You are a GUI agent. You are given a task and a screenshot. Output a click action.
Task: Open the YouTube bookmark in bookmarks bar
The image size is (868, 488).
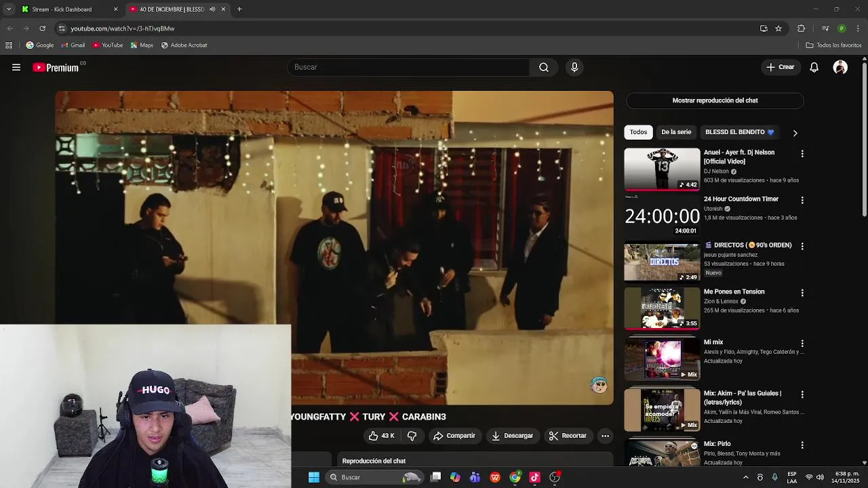pos(108,45)
